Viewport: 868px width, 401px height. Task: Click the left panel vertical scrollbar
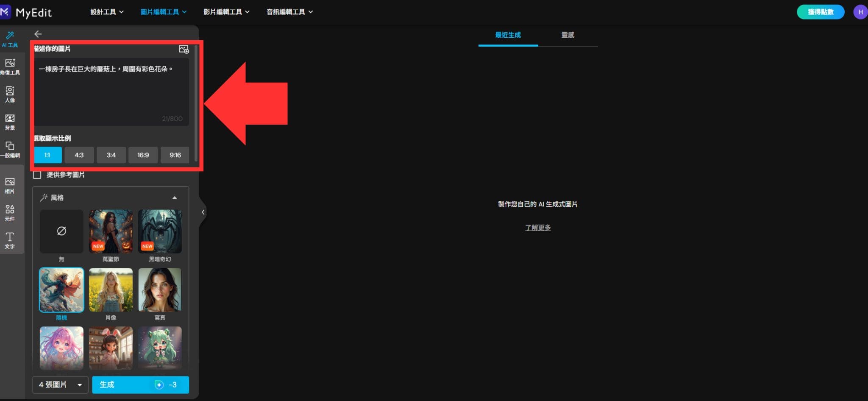pos(196,103)
